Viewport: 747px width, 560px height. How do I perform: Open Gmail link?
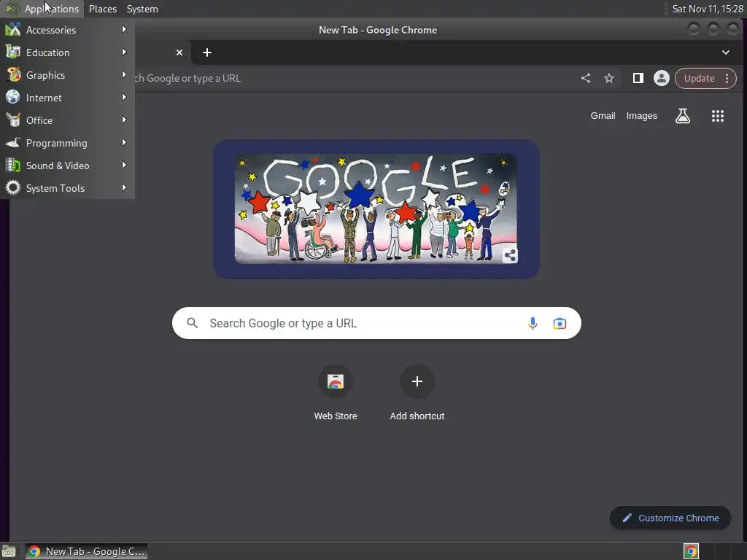(603, 116)
